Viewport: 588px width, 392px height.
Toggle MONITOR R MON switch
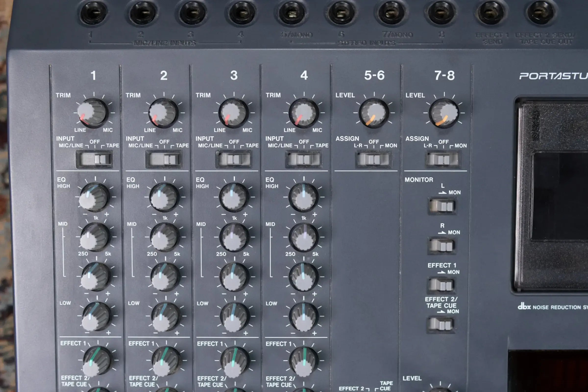[442, 246]
